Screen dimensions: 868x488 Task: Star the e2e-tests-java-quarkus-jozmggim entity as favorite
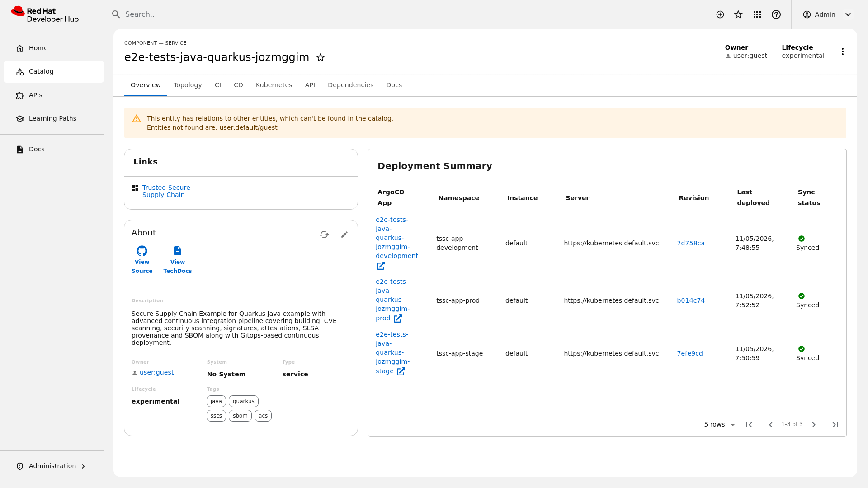(321, 57)
